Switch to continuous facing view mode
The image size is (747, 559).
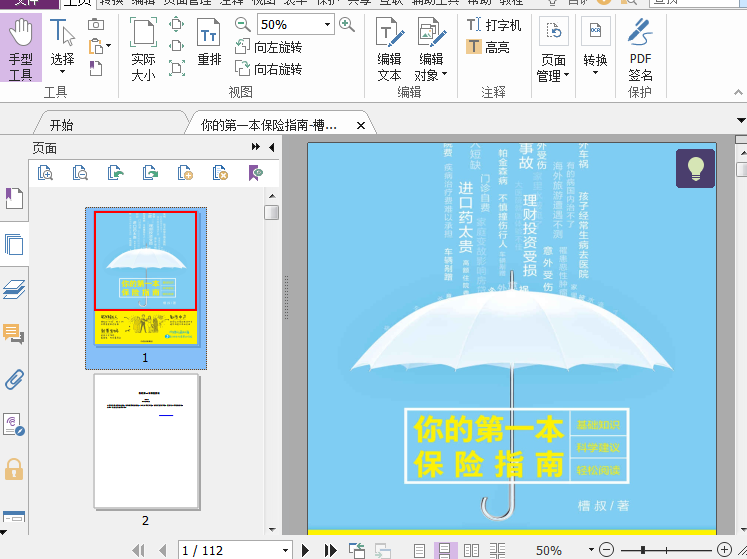[x=497, y=550]
